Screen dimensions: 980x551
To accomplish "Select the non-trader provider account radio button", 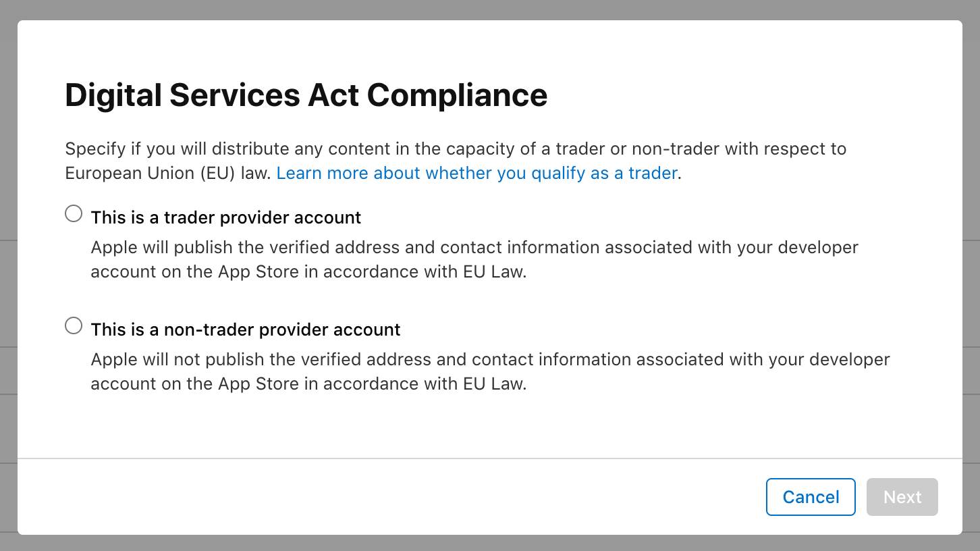I will [74, 326].
